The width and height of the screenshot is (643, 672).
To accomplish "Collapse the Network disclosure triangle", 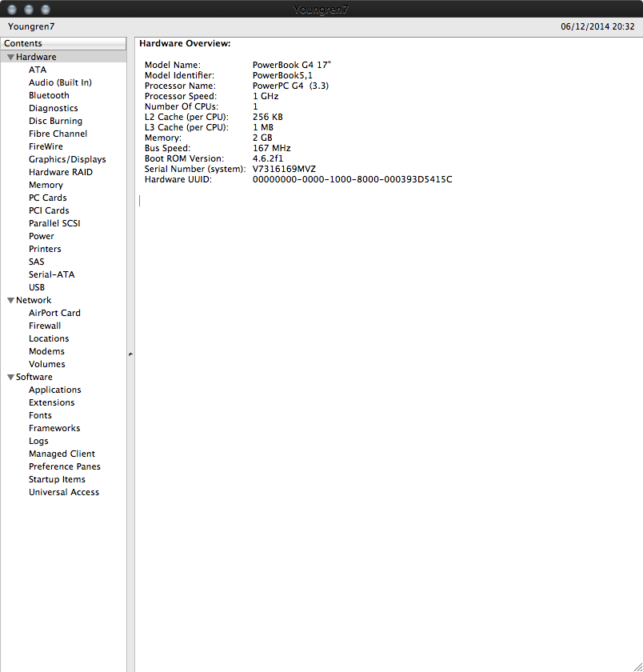I will [x=10, y=301].
